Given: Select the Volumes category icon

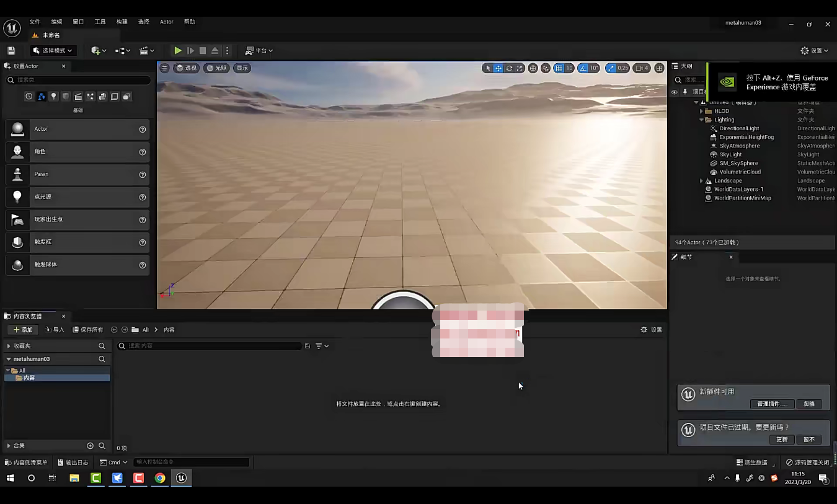Looking at the screenshot, I should click(115, 97).
